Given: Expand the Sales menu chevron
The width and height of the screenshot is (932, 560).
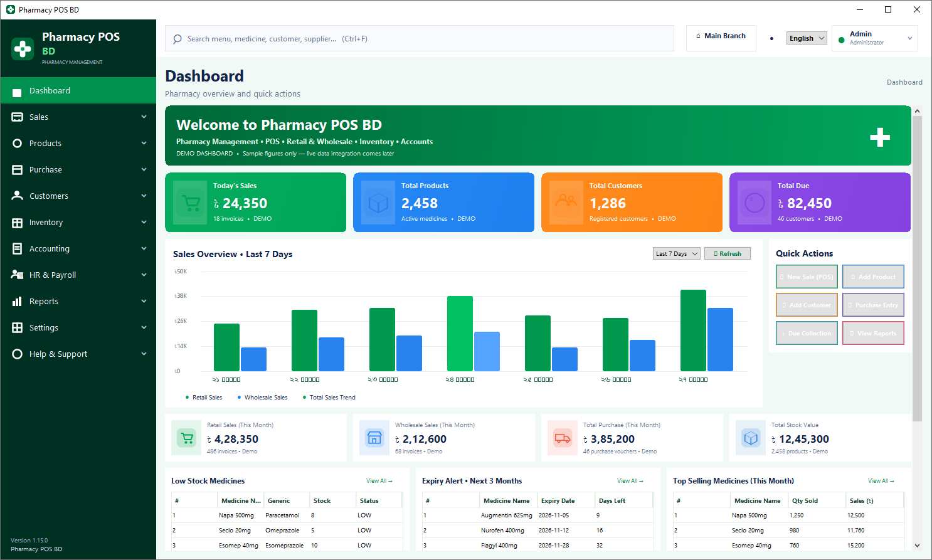Looking at the screenshot, I should point(144,117).
